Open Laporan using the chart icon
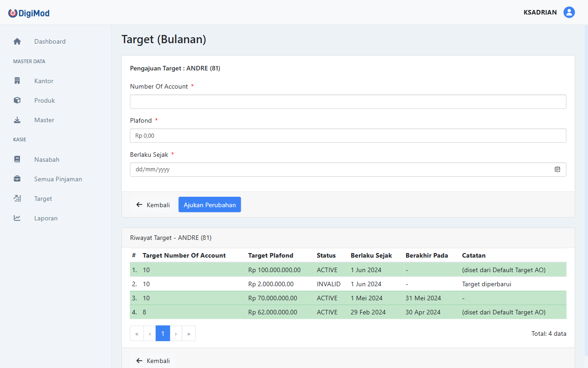The width and height of the screenshot is (588, 368). point(17,218)
